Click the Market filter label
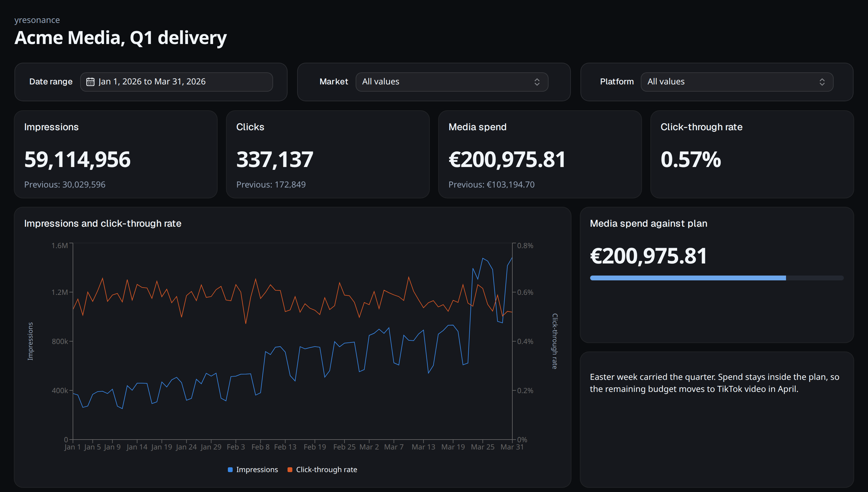868x492 pixels. [333, 82]
